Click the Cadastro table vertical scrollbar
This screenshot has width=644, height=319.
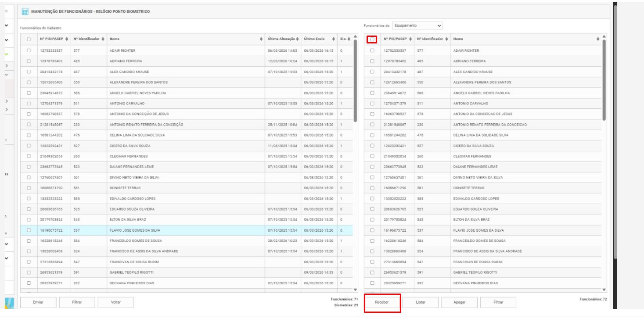click(x=356, y=79)
